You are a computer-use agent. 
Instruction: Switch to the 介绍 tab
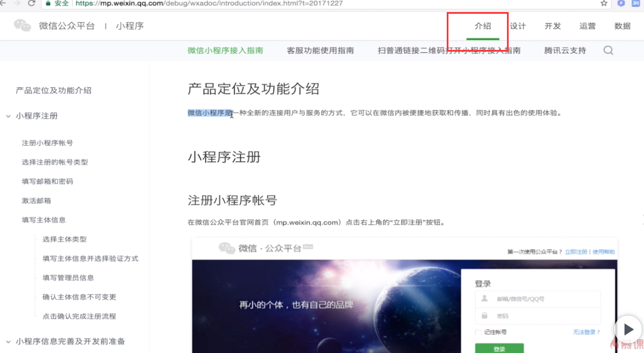tap(483, 26)
